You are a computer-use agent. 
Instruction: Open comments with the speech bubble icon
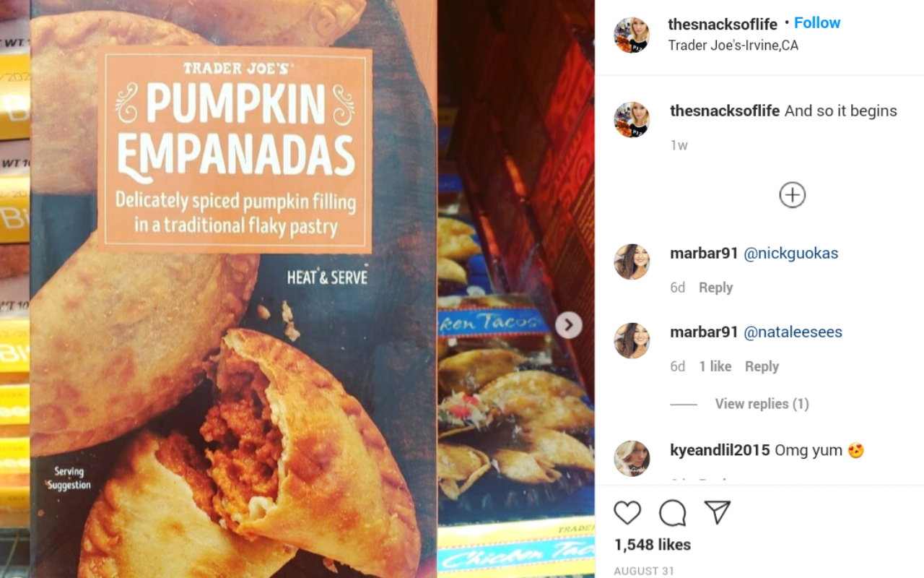point(672,513)
